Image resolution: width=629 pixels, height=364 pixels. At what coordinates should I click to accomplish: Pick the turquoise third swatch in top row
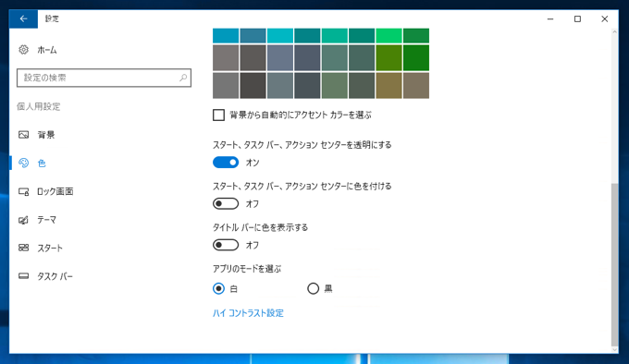[280, 36]
